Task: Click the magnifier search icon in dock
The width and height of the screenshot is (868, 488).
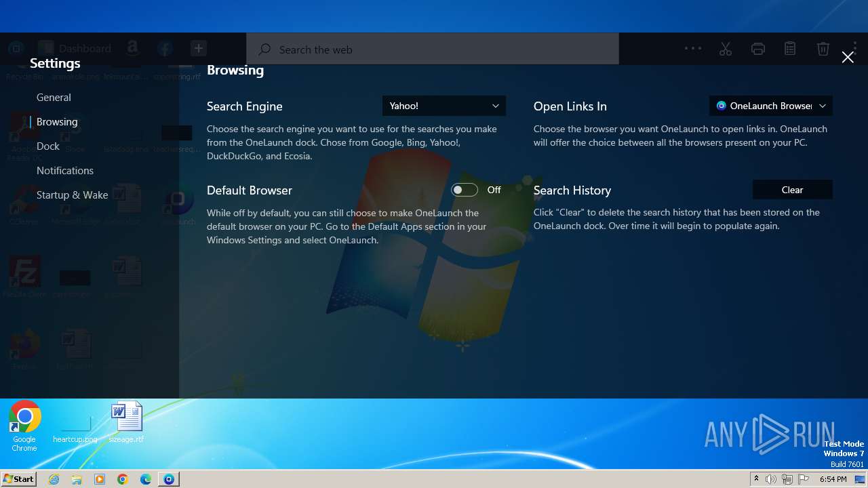Action: click(265, 49)
